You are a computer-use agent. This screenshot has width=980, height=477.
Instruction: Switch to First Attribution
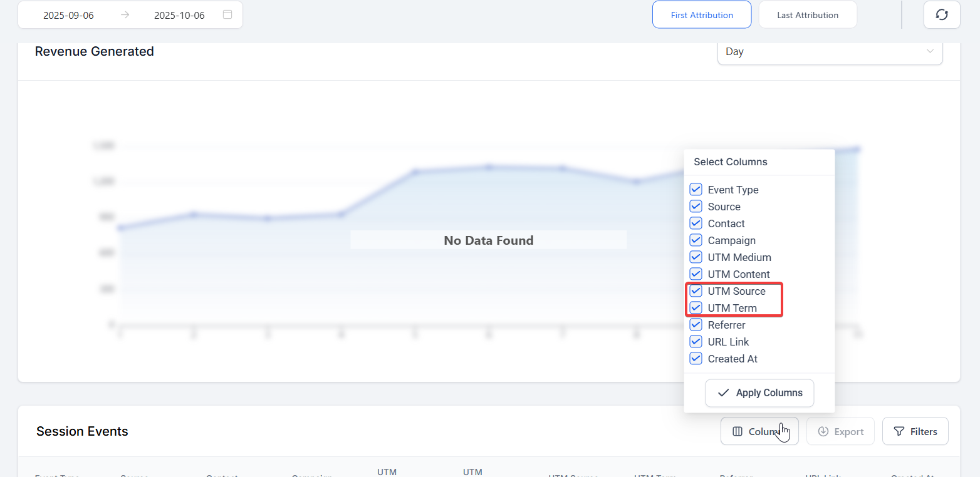(702, 15)
